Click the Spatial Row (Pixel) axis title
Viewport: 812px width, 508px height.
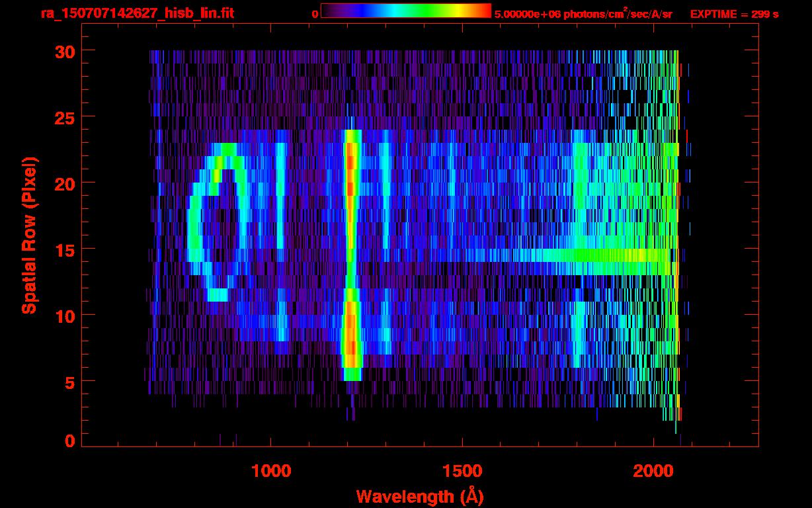pyautogui.click(x=29, y=235)
